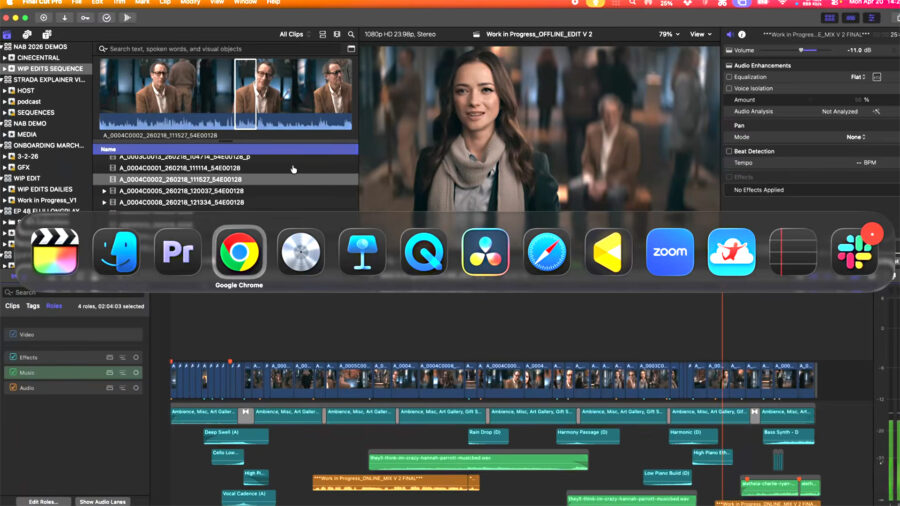Screen dimensions: 900x506
Task: Toggle the Browser show/hide grid button
Action: tap(829, 18)
